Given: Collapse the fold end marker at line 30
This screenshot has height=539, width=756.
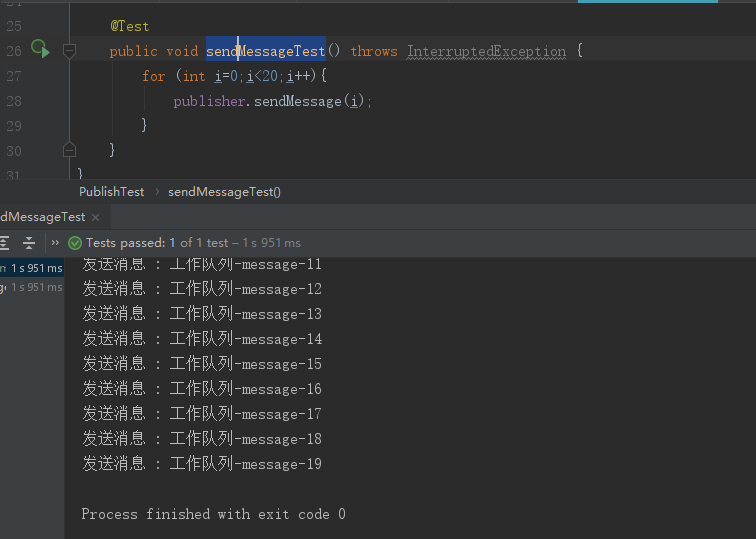Looking at the screenshot, I should 69,150.
